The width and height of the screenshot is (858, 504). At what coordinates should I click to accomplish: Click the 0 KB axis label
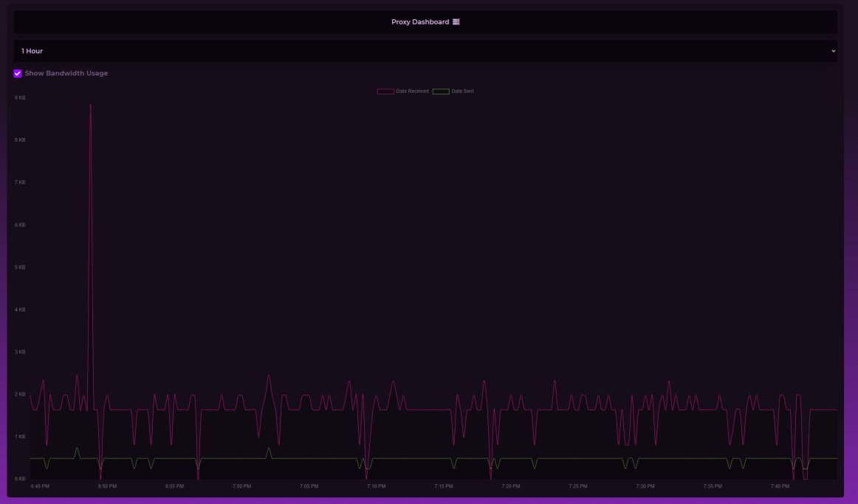coord(20,479)
